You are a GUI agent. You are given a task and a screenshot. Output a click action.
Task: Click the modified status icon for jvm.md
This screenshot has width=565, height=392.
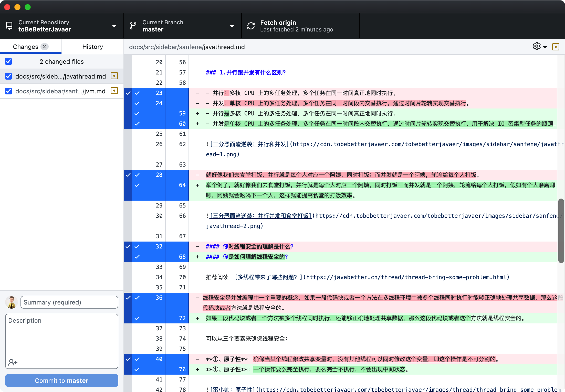114,91
